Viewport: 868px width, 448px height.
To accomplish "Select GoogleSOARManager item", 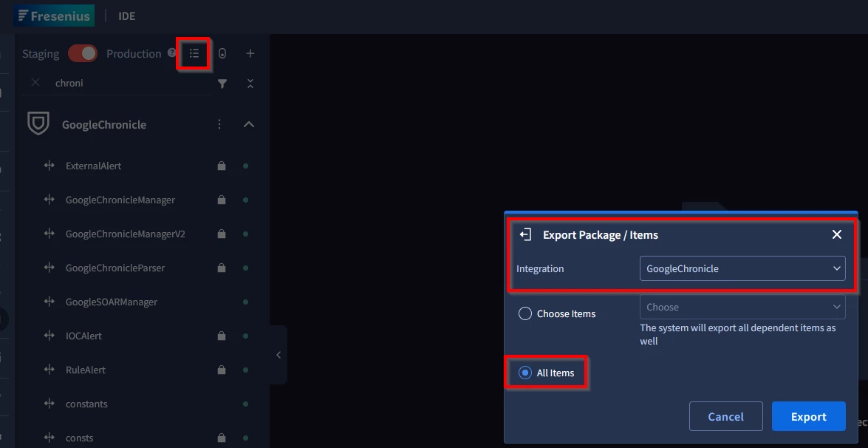I will [x=112, y=302].
